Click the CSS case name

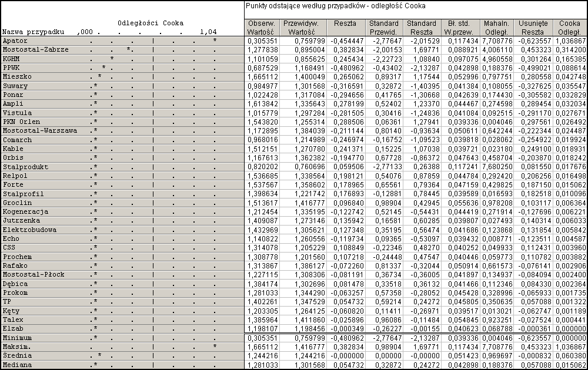click(9, 247)
